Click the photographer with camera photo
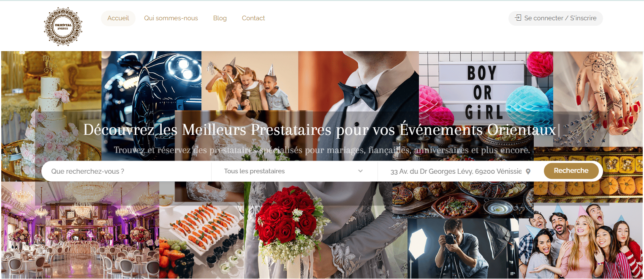This screenshot has height=279, width=644. pos(463,248)
